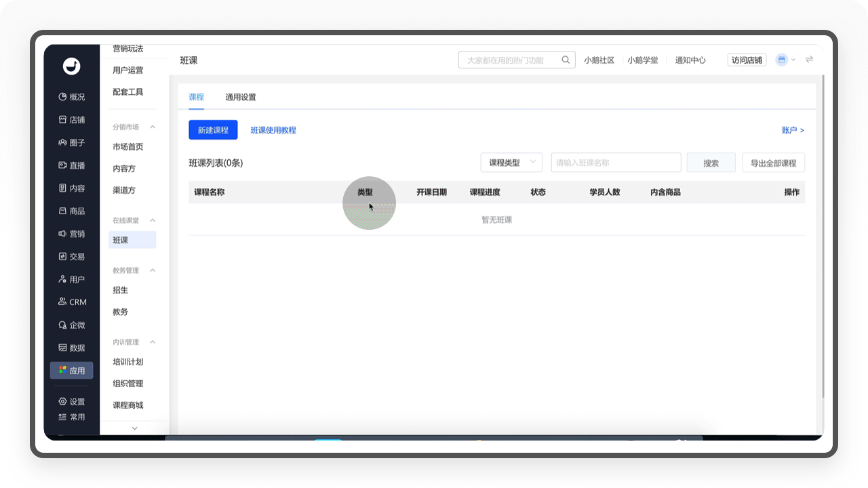This screenshot has height=488, width=868.
Task: Click the 导出全部课程 button
Action: click(x=773, y=163)
